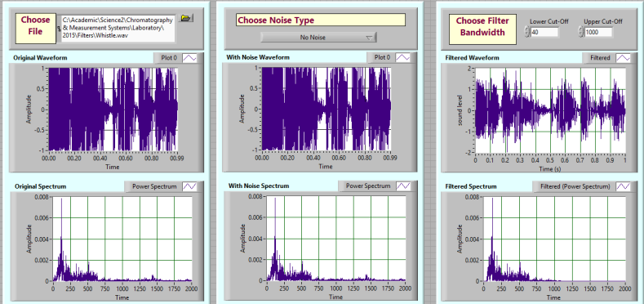Click the Original Spectrum plot style icon
This screenshot has height=304, width=644.
click(189, 186)
